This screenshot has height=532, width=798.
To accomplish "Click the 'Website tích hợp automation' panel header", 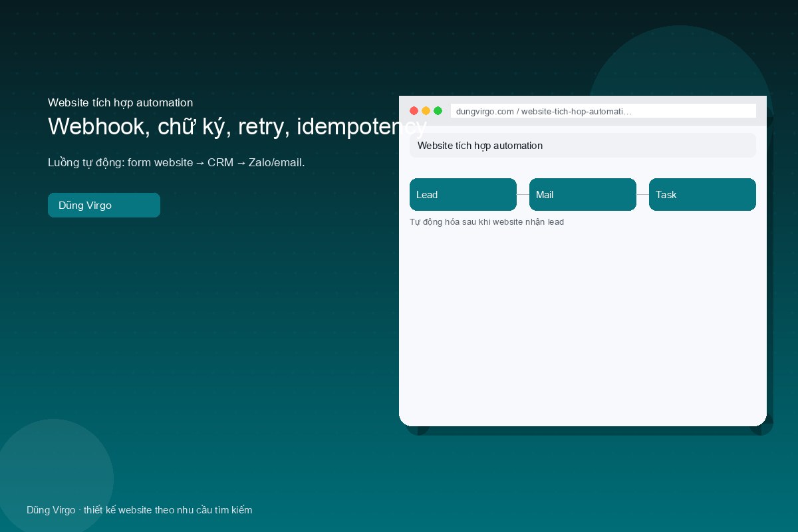I will 583,146.
